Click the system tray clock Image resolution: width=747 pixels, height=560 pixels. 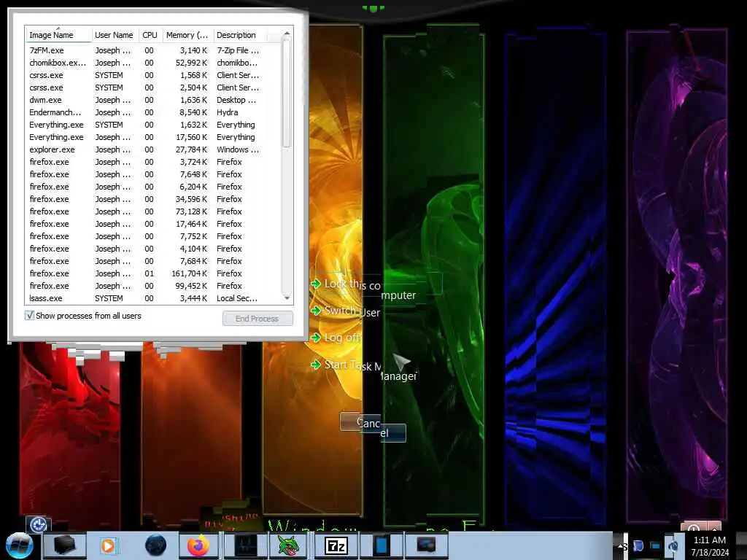[x=710, y=545]
